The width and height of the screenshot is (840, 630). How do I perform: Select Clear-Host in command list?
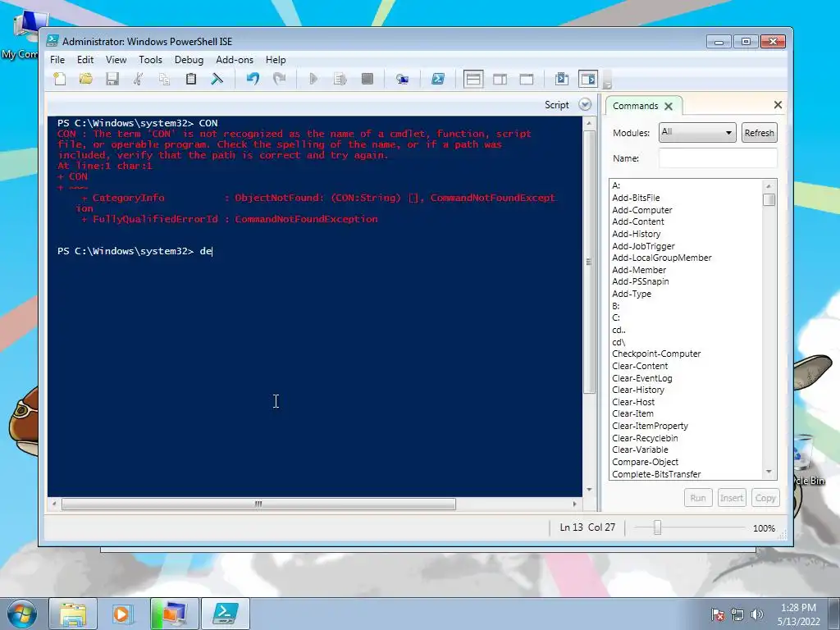[633, 402]
